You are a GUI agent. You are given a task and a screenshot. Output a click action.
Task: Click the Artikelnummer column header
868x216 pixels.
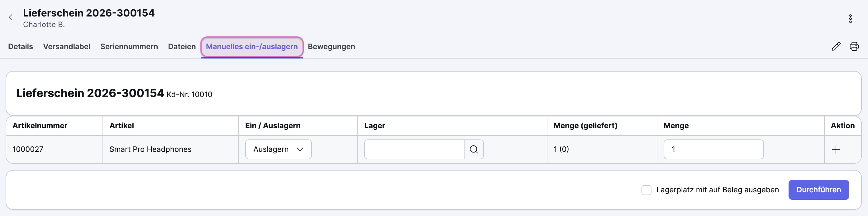pos(40,126)
